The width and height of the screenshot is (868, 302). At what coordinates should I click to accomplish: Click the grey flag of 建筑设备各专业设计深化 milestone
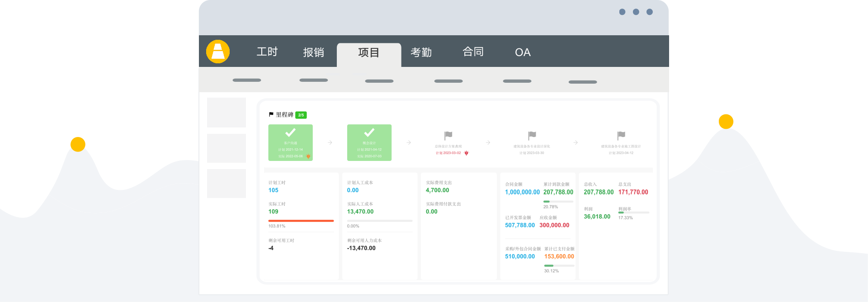(x=532, y=136)
